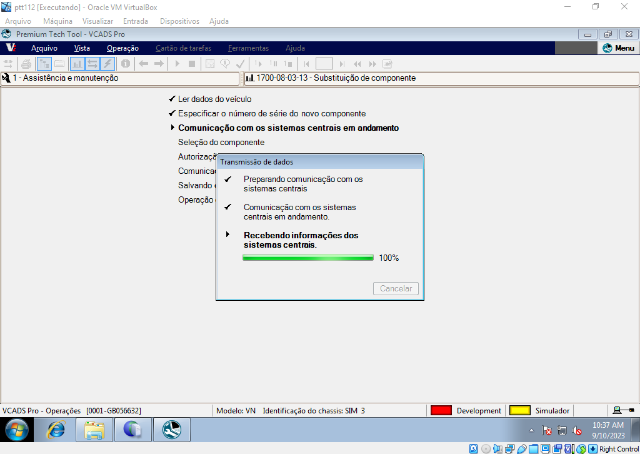Click the red Development color indicator

[x=441, y=410]
